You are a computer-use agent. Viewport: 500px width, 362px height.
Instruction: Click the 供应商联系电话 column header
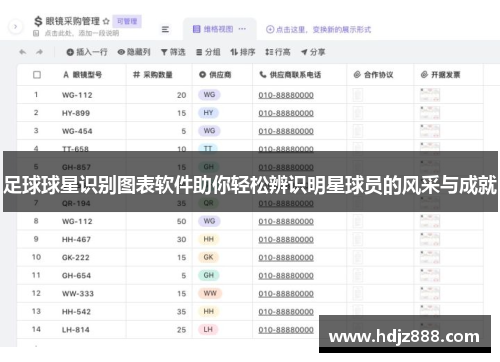pyautogui.click(x=290, y=75)
